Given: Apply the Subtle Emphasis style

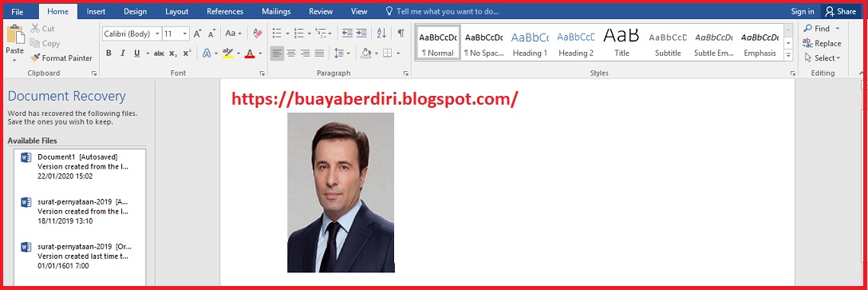Looking at the screenshot, I should (713, 43).
